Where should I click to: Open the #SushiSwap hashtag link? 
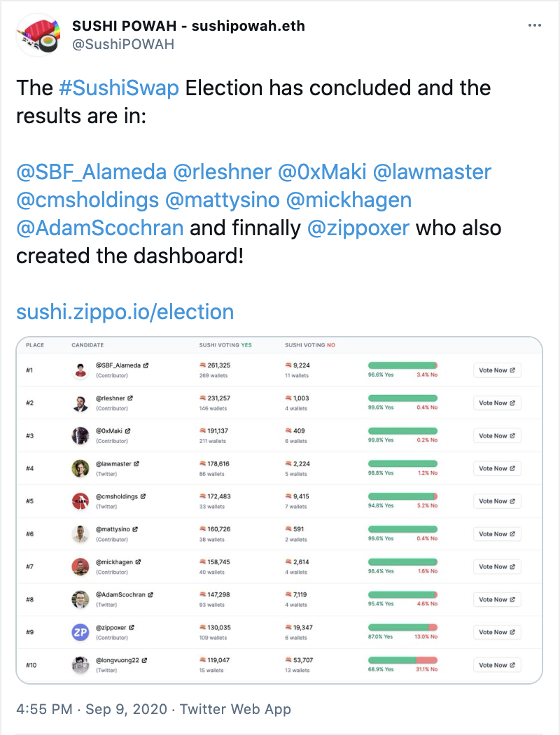click(x=119, y=88)
